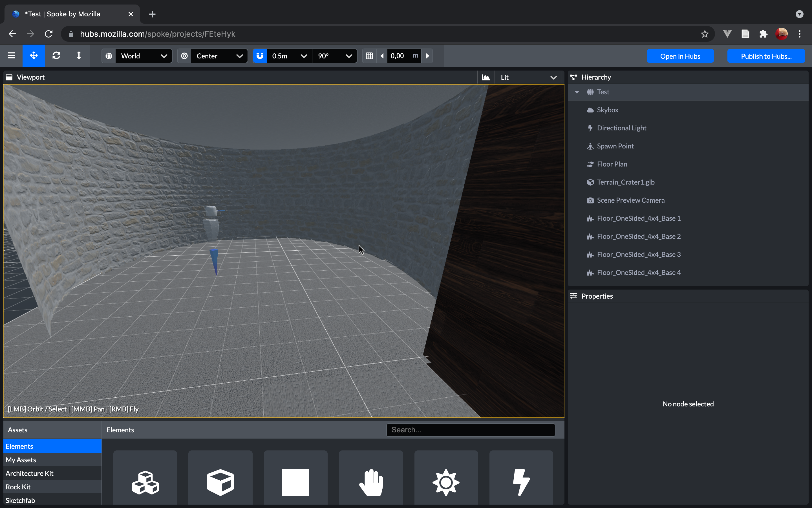Viewport: 812px width, 508px height.
Task: Reload the browser page
Action: pos(49,34)
